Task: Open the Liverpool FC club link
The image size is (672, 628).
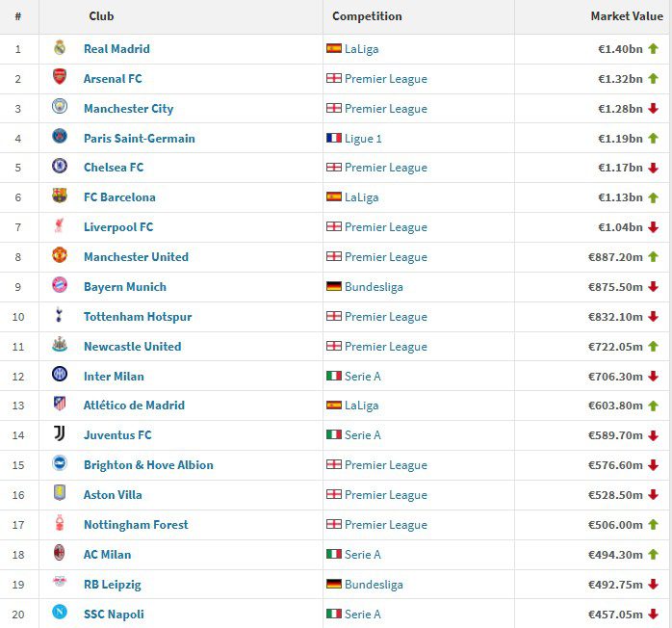Action: point(118,227)
